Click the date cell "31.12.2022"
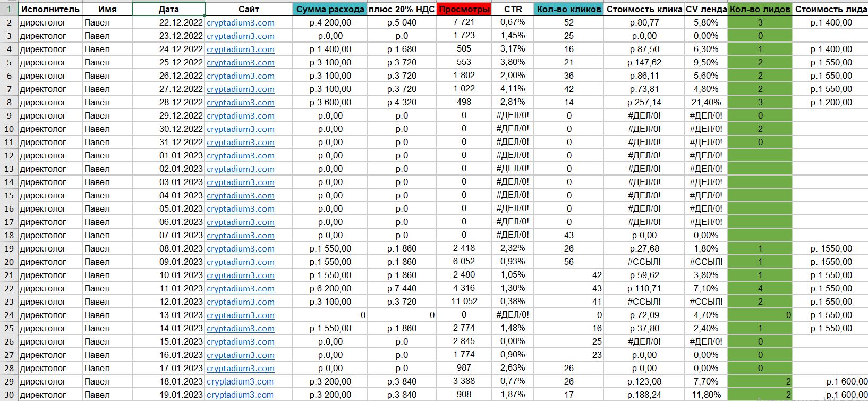This screenshot has width=868, height=401. point(168,142)
